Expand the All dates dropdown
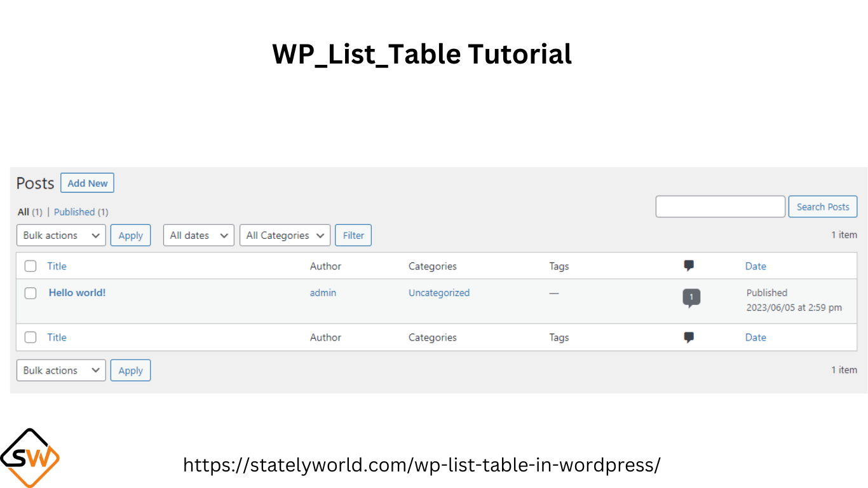The height and width of the screenshot is (488, 868). click(199, 235)
